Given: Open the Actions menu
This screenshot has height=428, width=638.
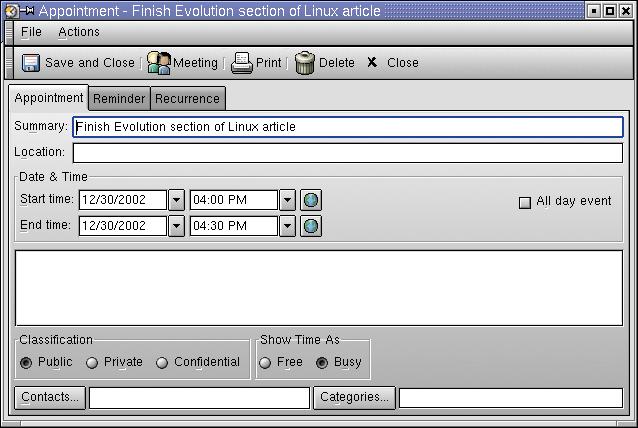Looking at the screenshot, I should point(79,32).
